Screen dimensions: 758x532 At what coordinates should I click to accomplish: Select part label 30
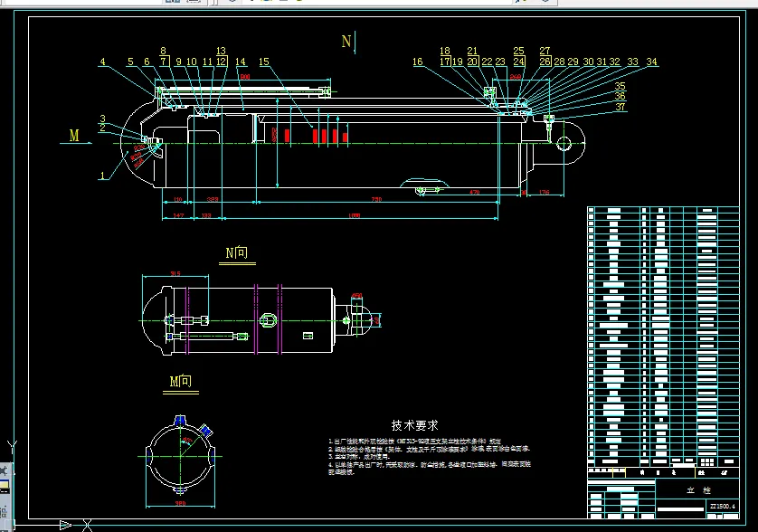(588, 62)
